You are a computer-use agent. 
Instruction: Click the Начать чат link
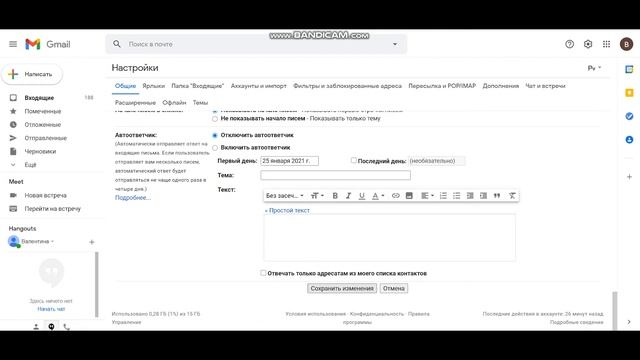tap(51, 309)
